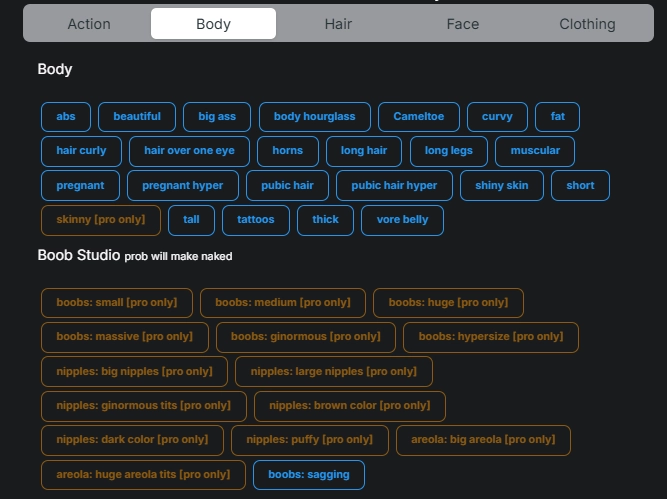Viewport: 667px width, 499px height.
Task: Choose the long hair tag
Action: click(364, 151)
